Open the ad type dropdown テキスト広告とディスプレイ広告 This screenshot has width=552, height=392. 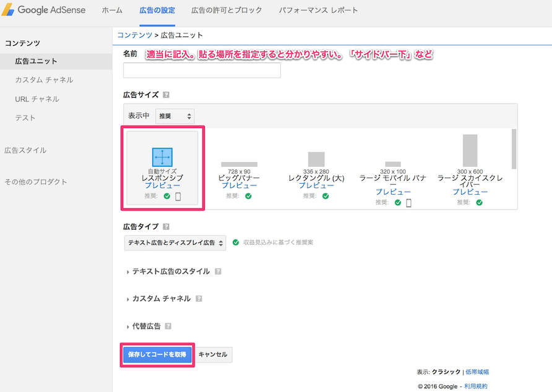[175, 243]
